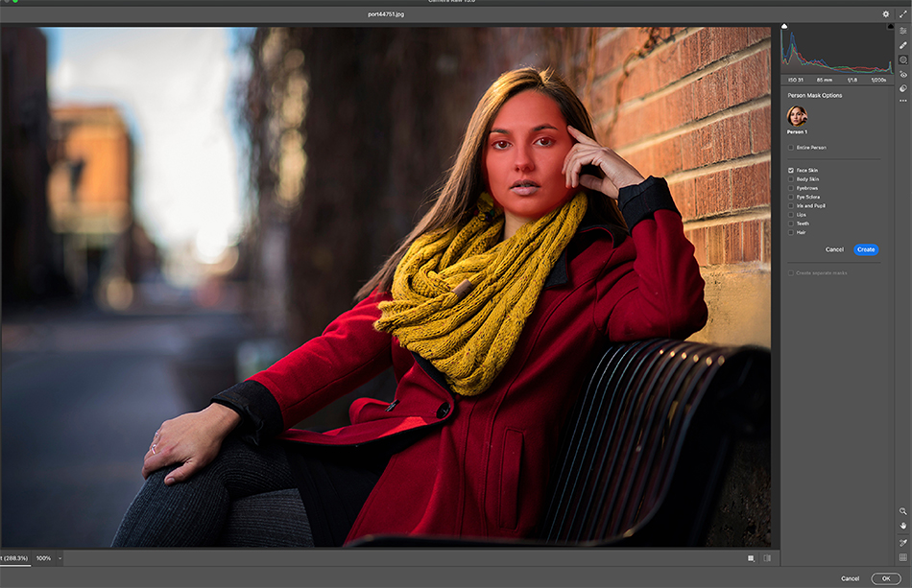Image resolution: width=912 pixels, height=588 pixels.
Task: Enable the Hair checkbox
Action: [790, 232]
